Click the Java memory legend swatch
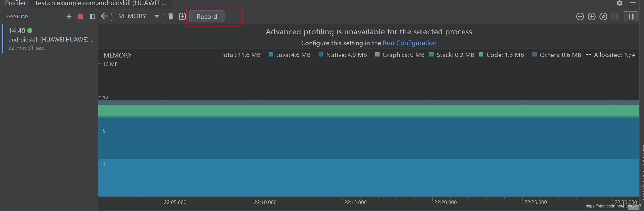 point(271,54)
